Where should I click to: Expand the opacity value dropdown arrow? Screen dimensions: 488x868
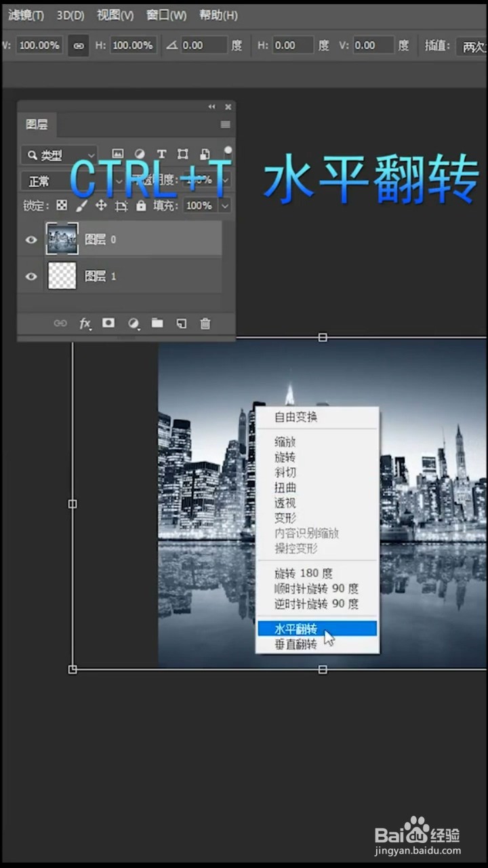[224, 181]
